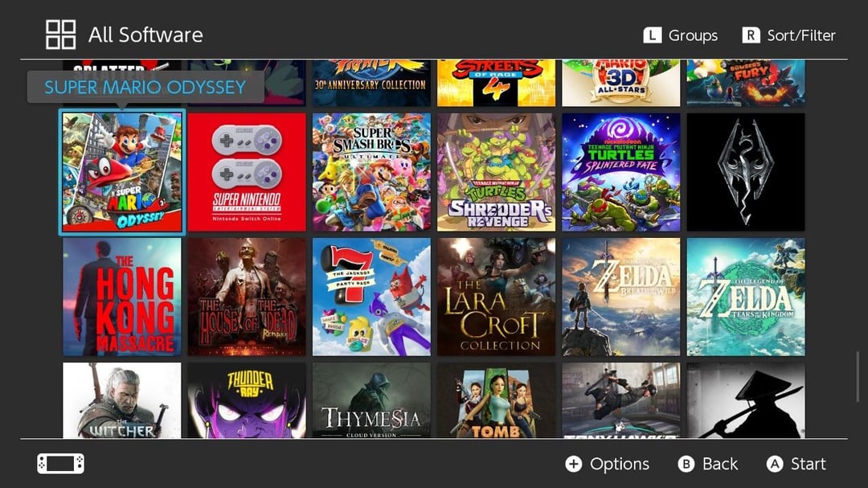Select the Super Nintendo Switch Online icon
Viewport: 868px width, 488px height.
(247, 172)
